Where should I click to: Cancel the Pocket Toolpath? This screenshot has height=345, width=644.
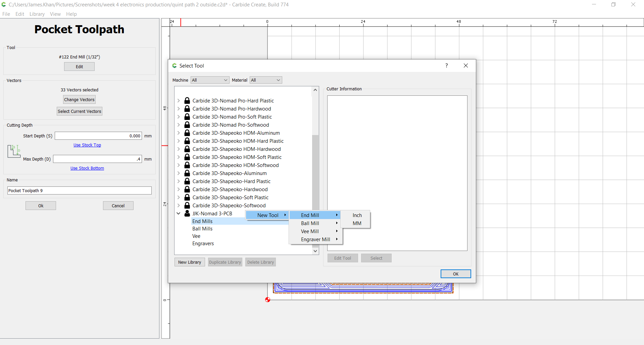click(x=118, y=206)
